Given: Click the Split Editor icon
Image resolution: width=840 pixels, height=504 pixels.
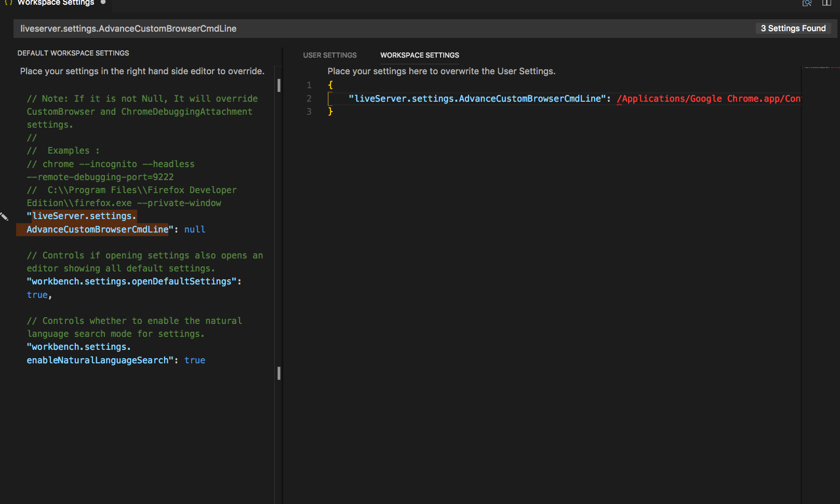Looking at the screenshot, I should pyautogui.click(x=826, y=3).
